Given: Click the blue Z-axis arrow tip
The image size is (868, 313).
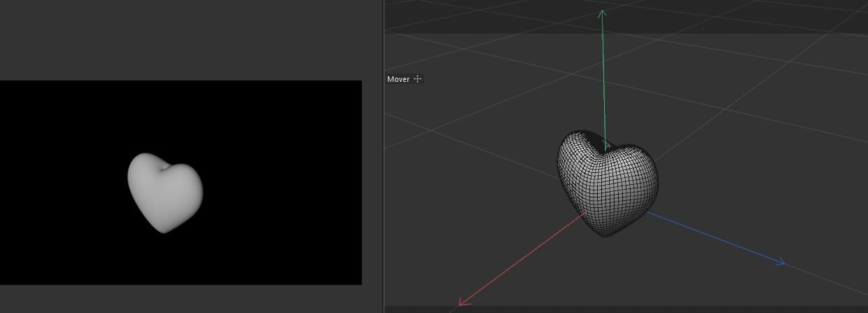Looking at the screenshot, I should tap(780, 263).
